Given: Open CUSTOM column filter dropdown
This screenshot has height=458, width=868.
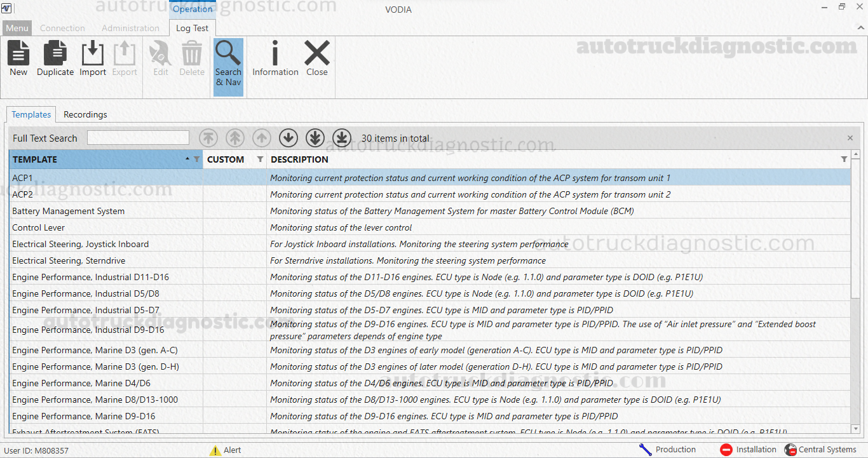Looking at the screenshot, I should pyautogui.click(x=260, y=159).
